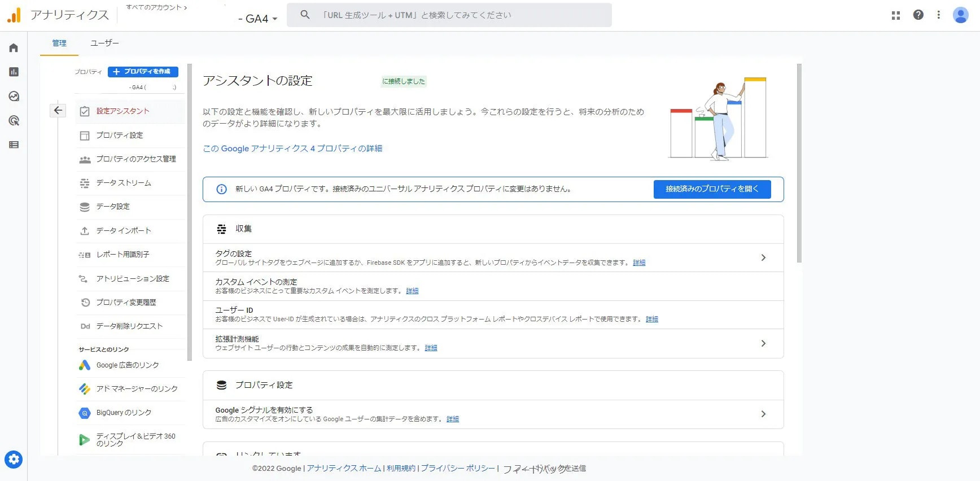Open the Explore icon in left rail
Image resolution: width=980 pixels, height=481 pixels.
coord(14,97)
